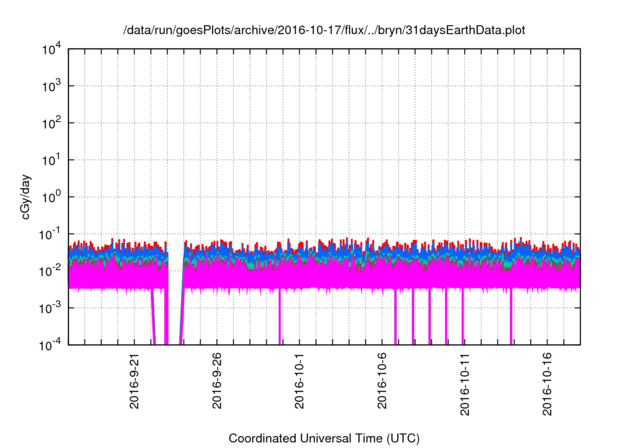Select the 10^4 y-axis tick label
The image size is (640, 448).
pos(52,49)
